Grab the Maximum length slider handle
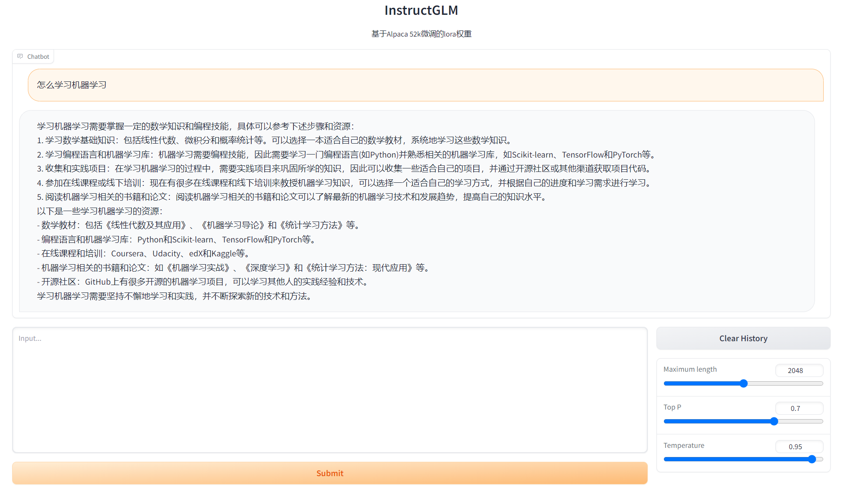855x504 pixels. coord(744,383)
